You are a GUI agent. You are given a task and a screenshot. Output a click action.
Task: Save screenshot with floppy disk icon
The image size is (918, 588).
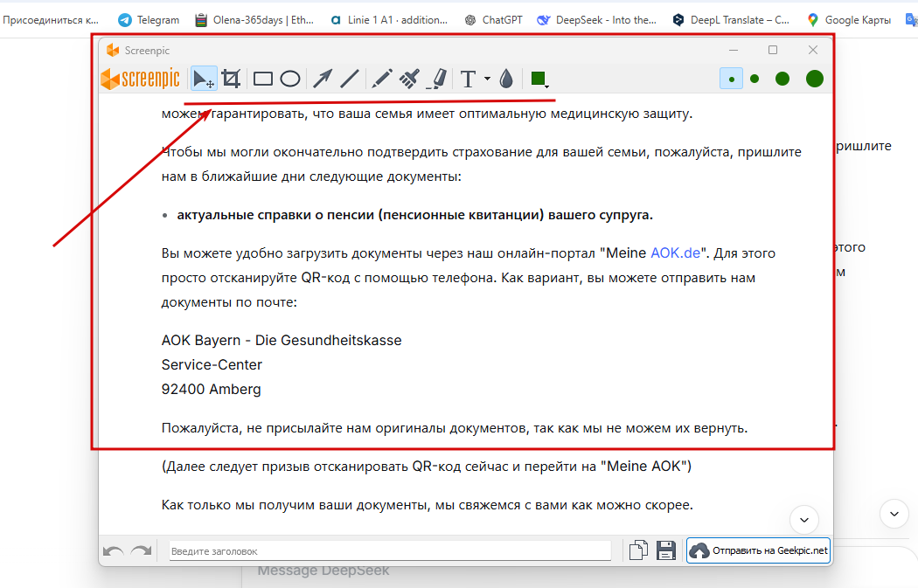click(x=665, y=550)
